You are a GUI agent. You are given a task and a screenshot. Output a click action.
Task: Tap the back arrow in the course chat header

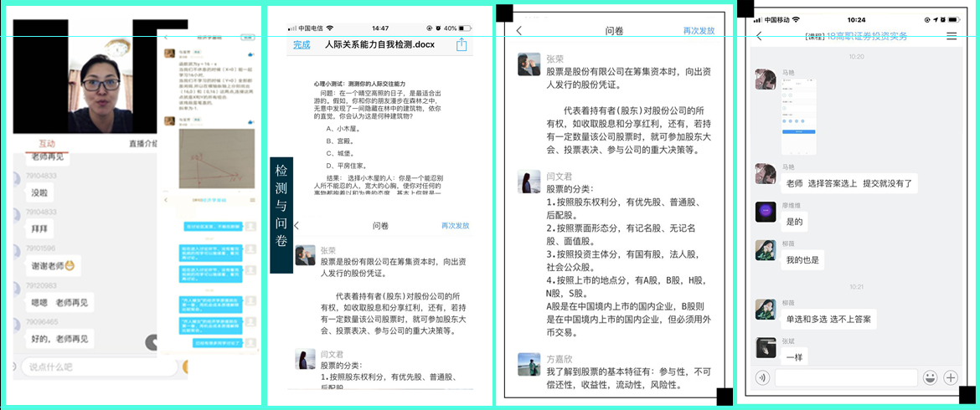(x=759, y=36)
